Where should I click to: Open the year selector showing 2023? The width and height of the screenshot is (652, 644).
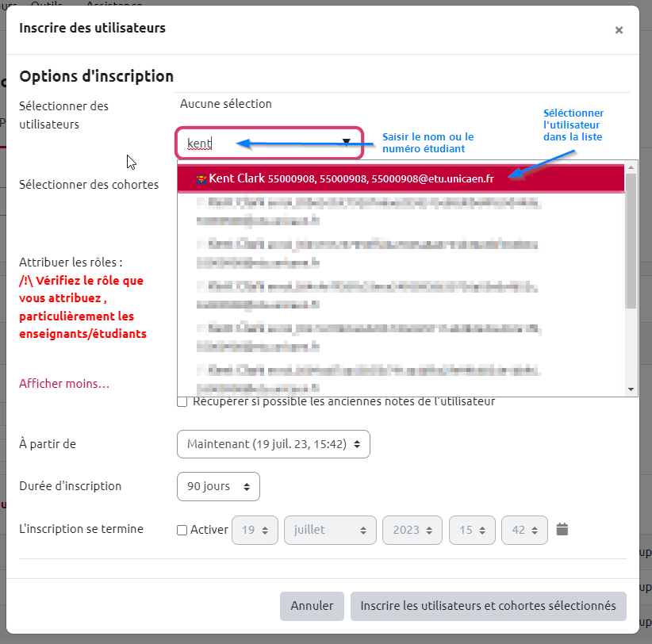click(412, 530)
